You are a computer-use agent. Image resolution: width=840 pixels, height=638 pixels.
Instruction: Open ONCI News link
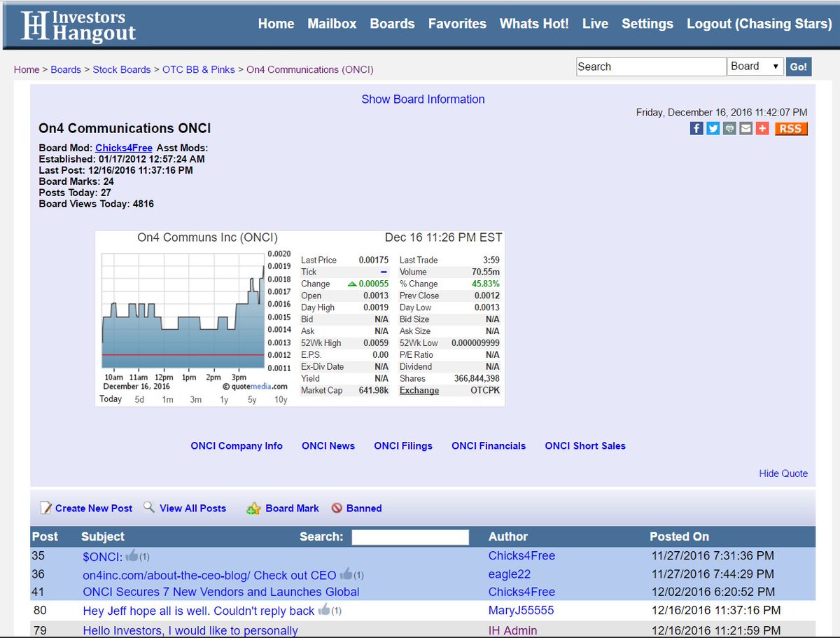pos(328,445)
